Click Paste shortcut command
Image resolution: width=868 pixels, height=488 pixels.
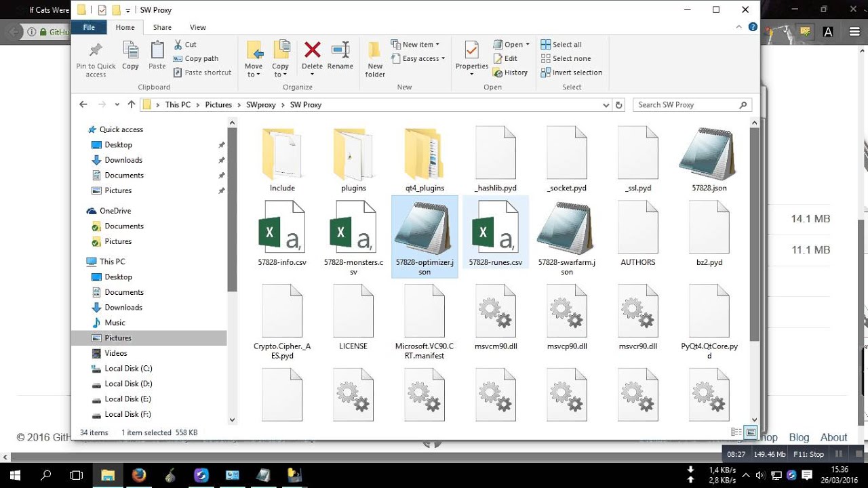click(203, 73)
